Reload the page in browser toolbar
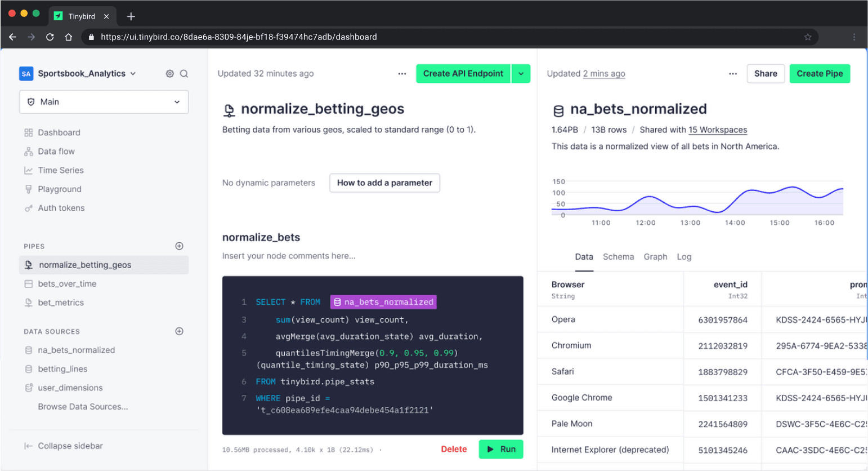Image resolution: width=868 pixels, height=471 pixels. coord(50,37)
